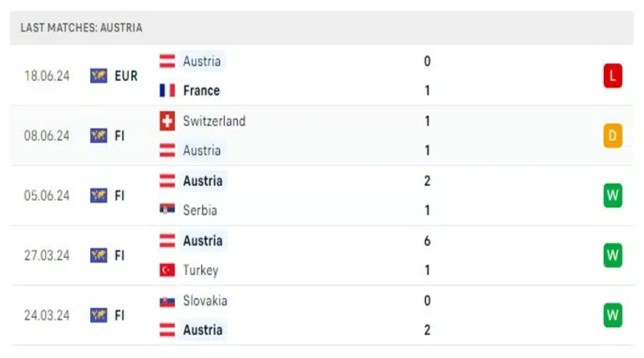Click the W badge for Slovakia vs Austria

click(613, 315)
